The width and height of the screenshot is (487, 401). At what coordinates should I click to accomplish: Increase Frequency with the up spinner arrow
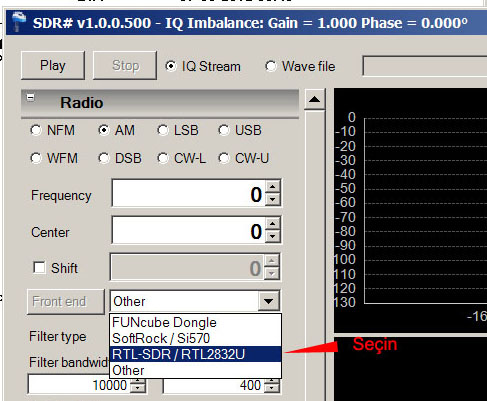coord(273,186)
